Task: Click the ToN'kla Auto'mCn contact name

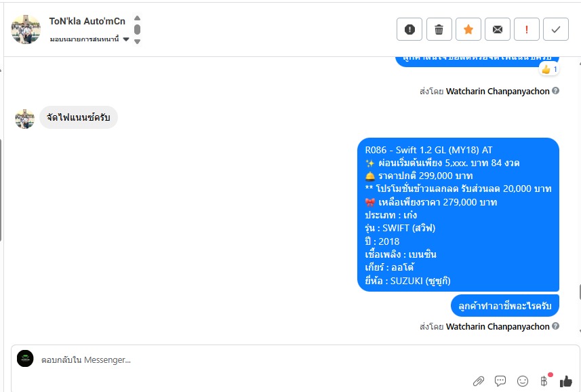Action: pyautogui.click(x=87, y=21)
